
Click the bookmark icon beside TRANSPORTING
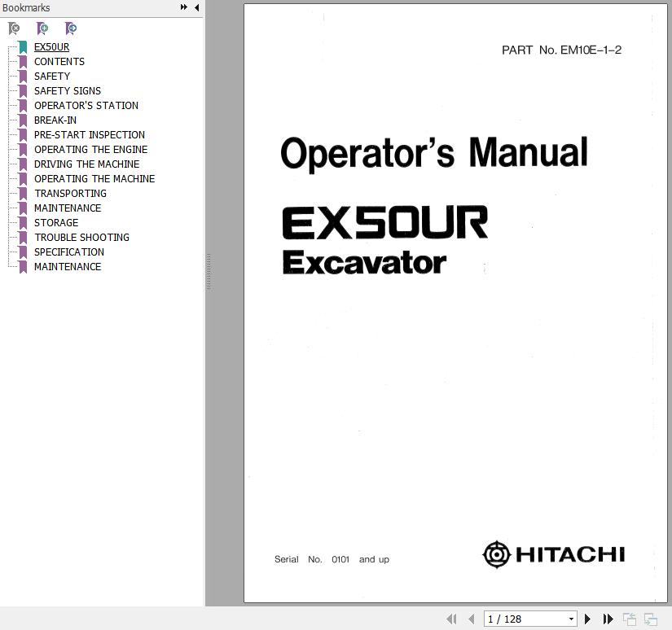[x=23, y=194]
